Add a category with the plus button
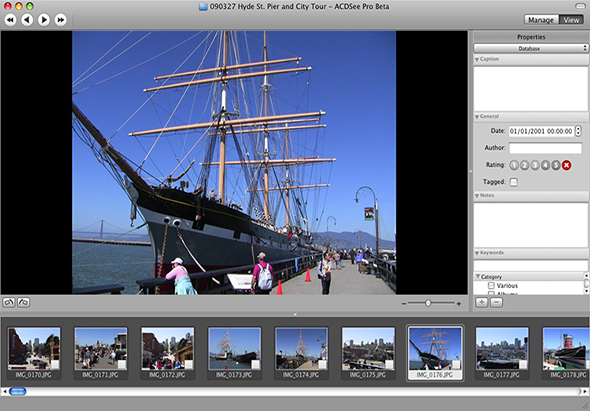 [482, 302]
